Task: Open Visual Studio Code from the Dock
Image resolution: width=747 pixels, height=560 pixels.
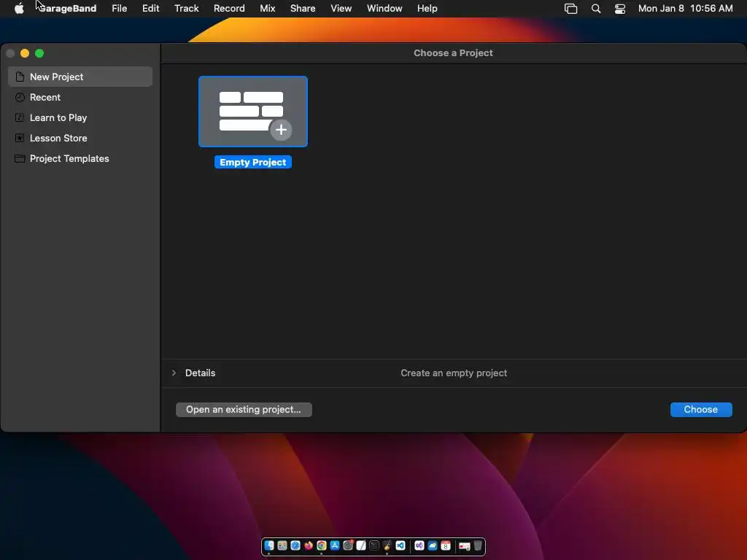Action: (x=400, y=545)
